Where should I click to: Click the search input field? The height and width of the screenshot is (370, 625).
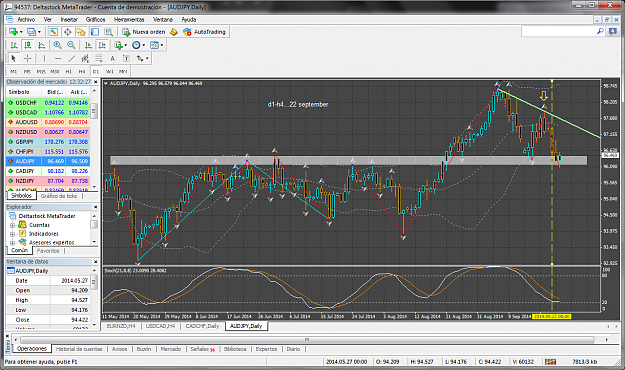click(x=558, y=31)
